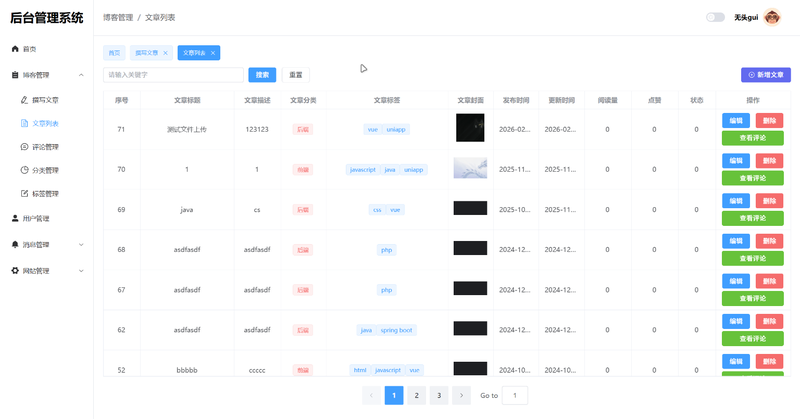
Task: Select page 3 in pagination
Action: (x=439, y=396)
